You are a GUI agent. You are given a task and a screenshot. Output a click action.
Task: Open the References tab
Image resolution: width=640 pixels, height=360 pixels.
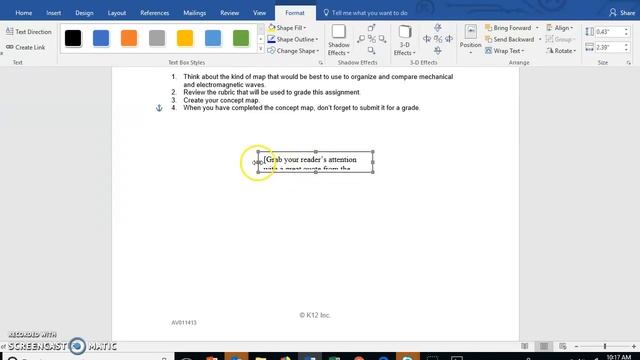tap(154, 13)
